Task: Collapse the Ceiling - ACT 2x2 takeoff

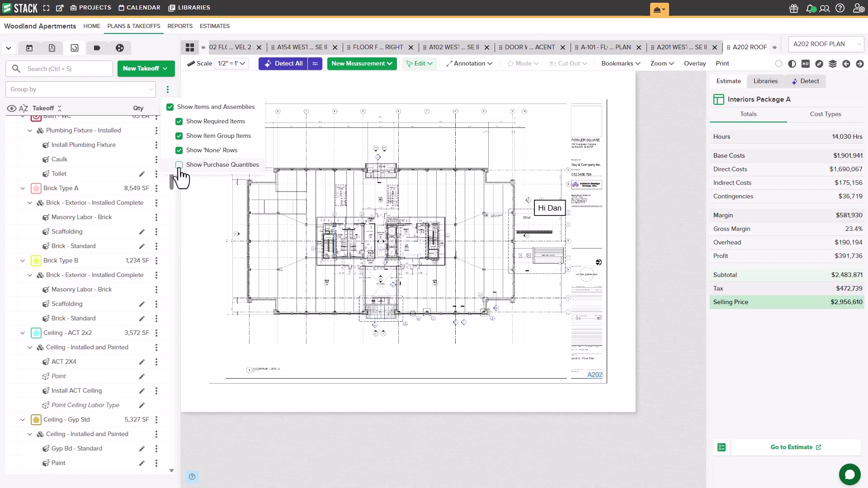Action: 23,333
